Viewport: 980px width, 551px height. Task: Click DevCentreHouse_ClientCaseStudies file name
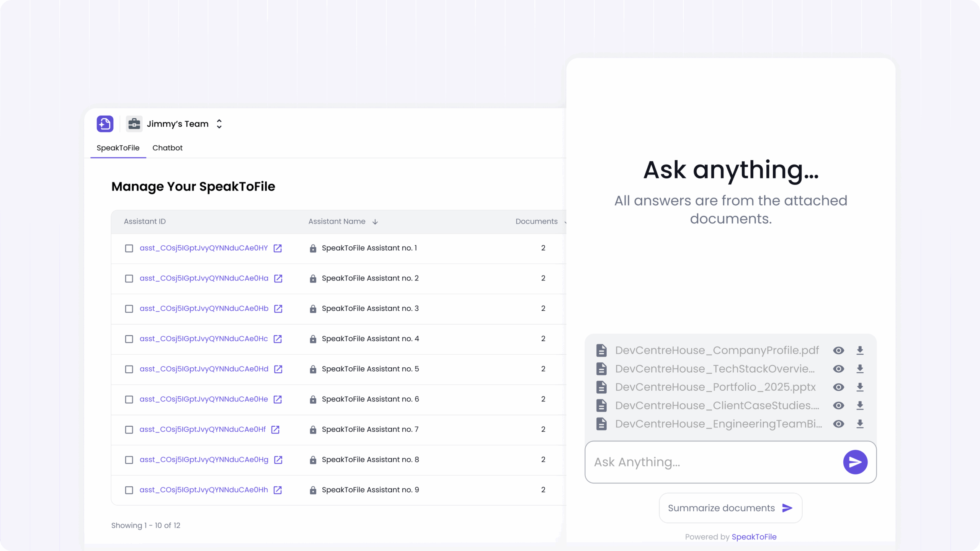pyautogui.click(x=717, y=406)
